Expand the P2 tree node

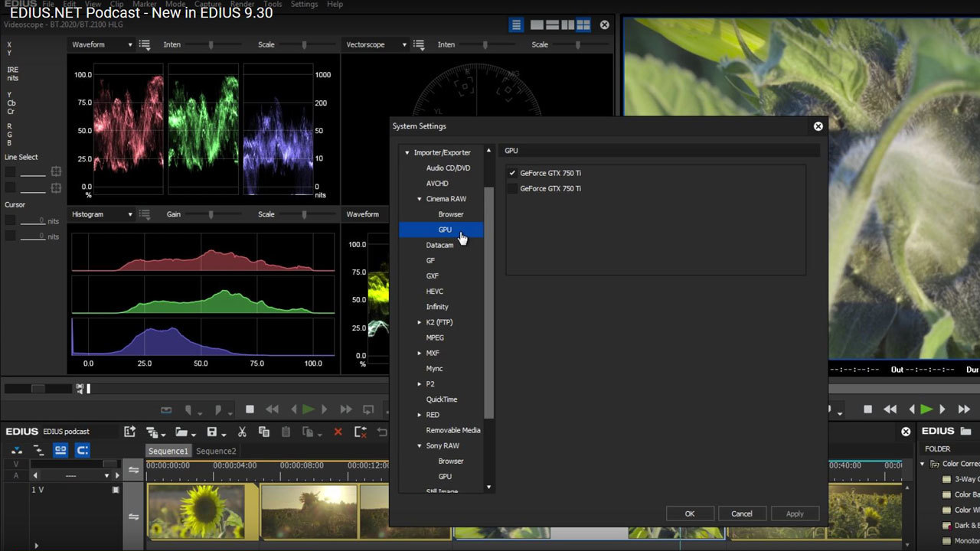pyautogui.click(x=420, y=383)
